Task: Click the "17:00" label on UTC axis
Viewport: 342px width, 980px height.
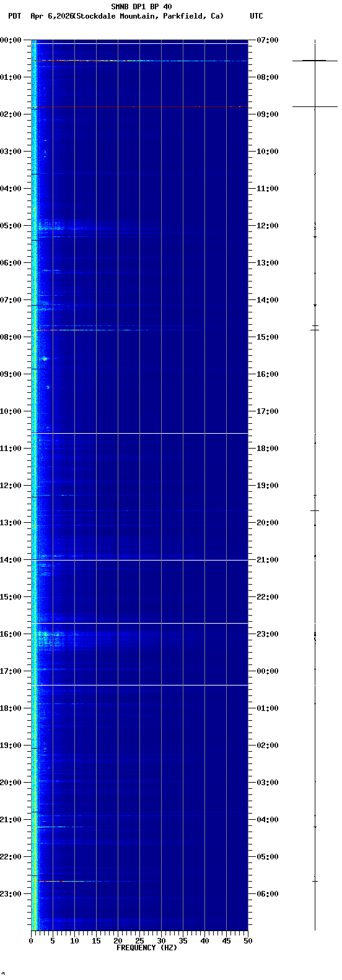Action: [x=268, y=411]
